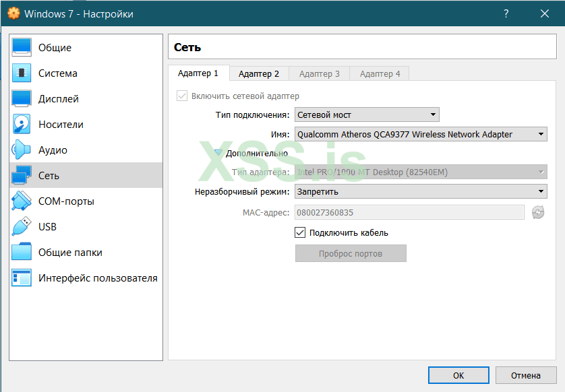
Task: Open the Неразборчивый режим dropdown
Action: pyautogui.click(x=421, y=192)
